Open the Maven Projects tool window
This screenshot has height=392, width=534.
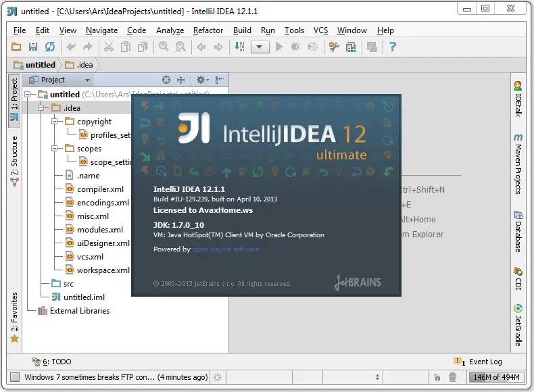pos(518,164)
